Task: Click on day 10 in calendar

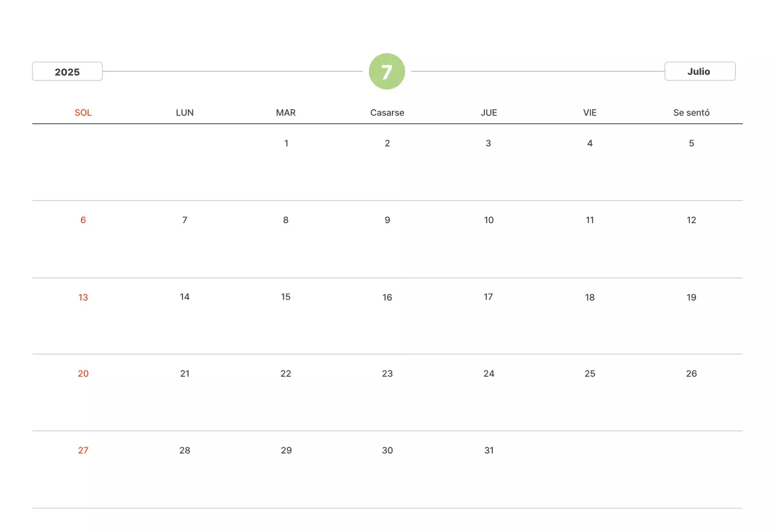Action: 489,220
